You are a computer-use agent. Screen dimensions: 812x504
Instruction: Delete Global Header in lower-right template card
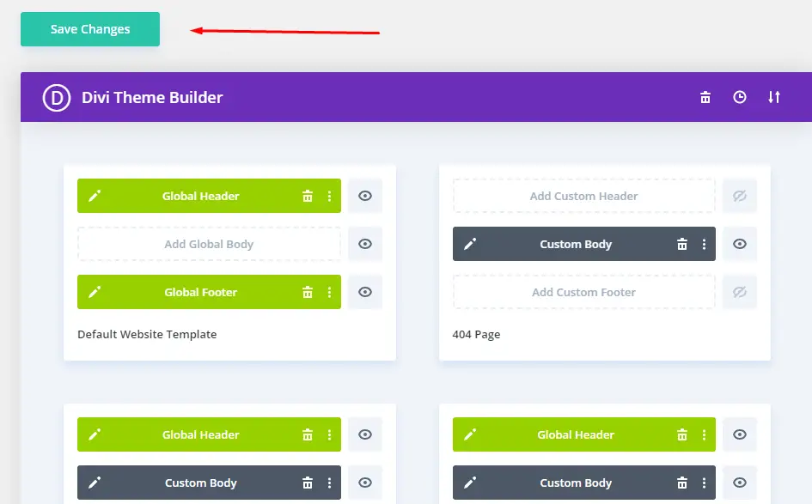click(682, 434)
